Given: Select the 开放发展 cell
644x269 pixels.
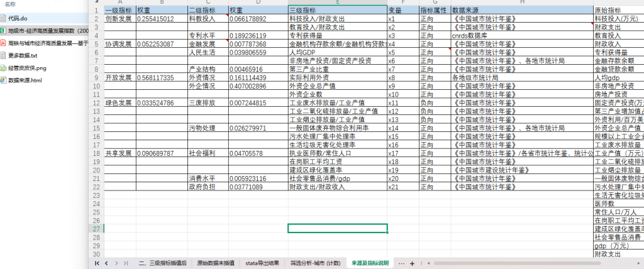Looking at the screenshot, I should 120,77.
